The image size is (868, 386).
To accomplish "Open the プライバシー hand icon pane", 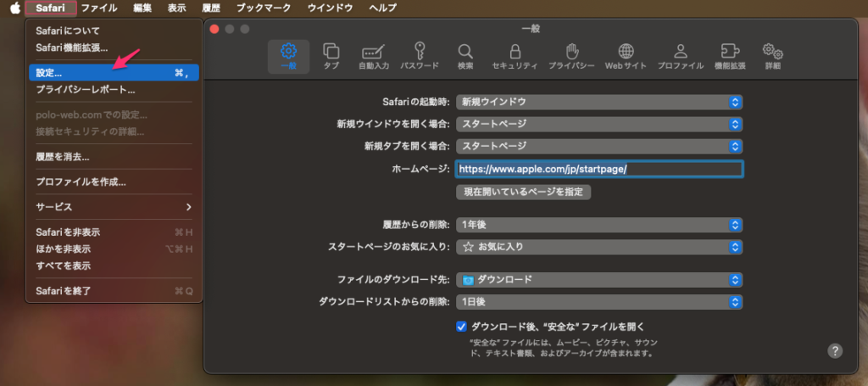I will pyautogui.click(x=571, y=55).
